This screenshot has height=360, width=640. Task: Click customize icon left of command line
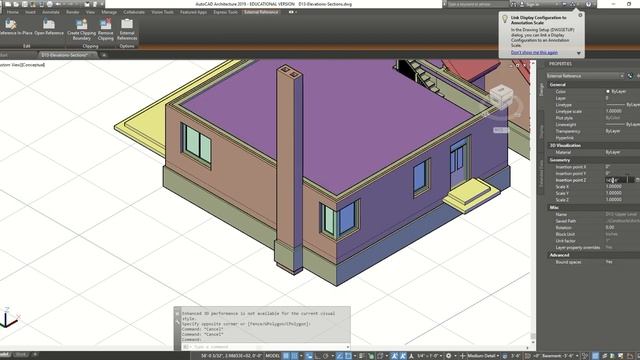click(x=178, y=322)
